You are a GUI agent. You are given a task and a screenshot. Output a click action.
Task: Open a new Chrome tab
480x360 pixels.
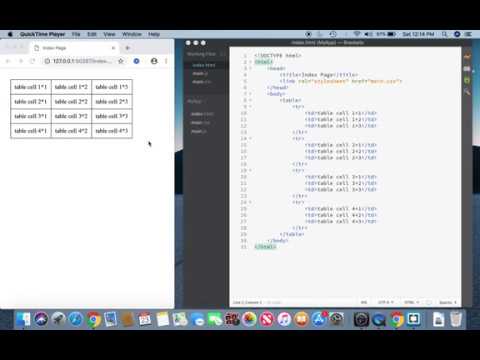pyautogui.click(x=127, y=48)
